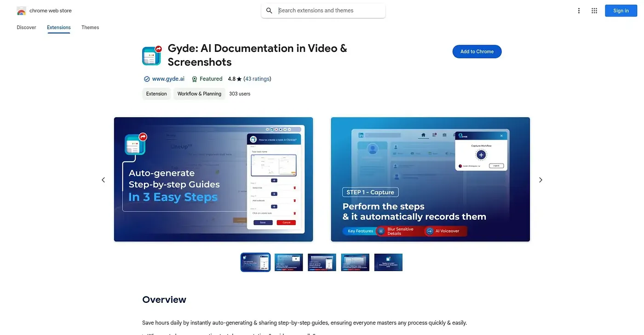
Task: Select the fifth screenshot thumbnail
Action: tap(388, 262)
